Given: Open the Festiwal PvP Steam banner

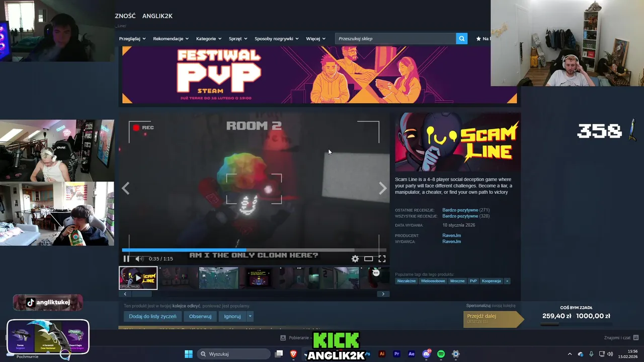Looking at the screenshot, I should tap(319, 74).
